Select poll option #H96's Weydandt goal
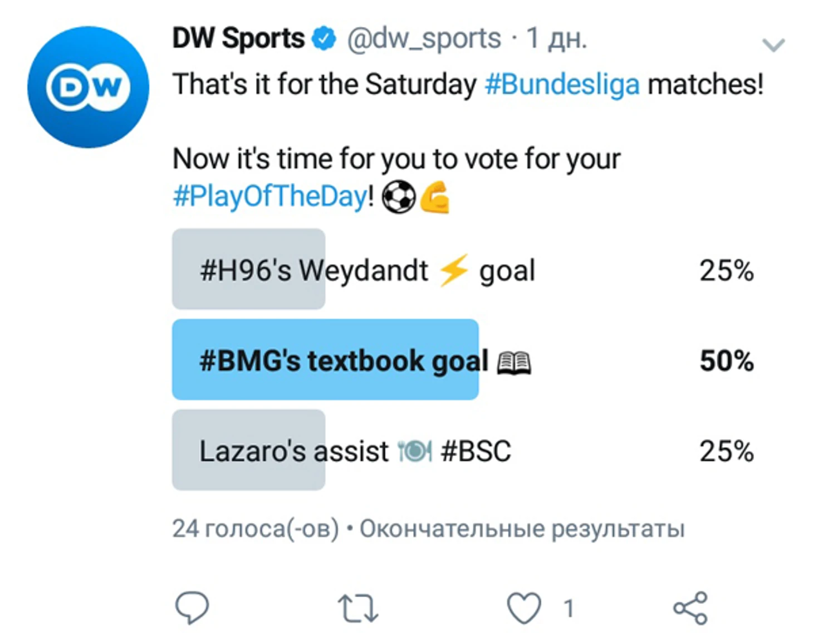The image size is (813, 644). coord(463,269)
